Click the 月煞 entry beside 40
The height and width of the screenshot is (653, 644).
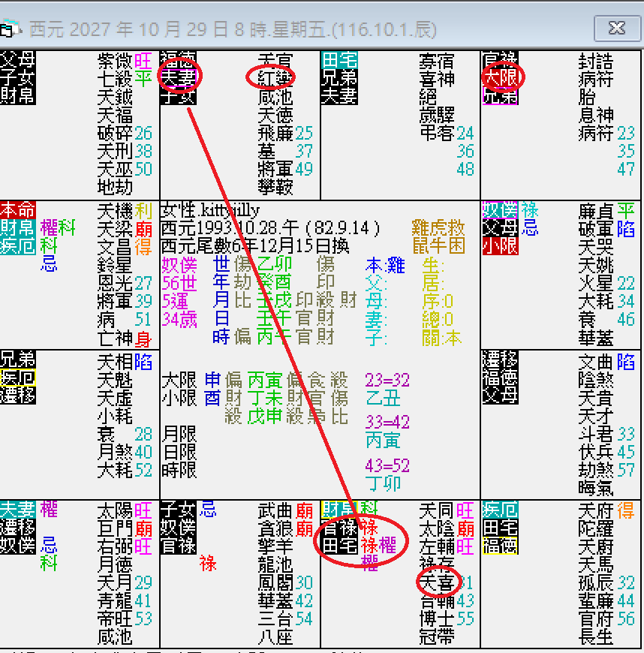coord(115,452)
